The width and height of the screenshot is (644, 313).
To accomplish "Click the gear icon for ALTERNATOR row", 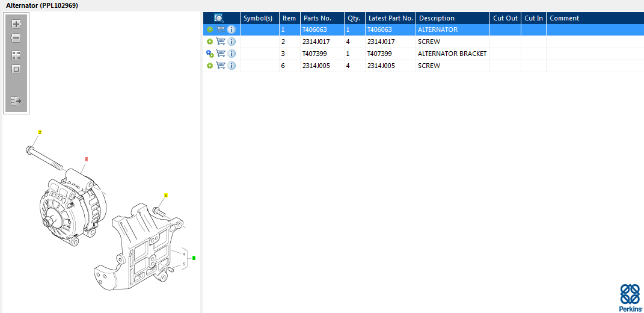I will 210,29.
